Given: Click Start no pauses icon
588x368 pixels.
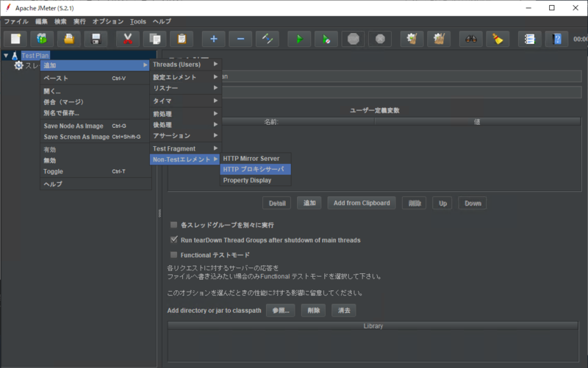Looking at the screenshot, I should point(326,39).
